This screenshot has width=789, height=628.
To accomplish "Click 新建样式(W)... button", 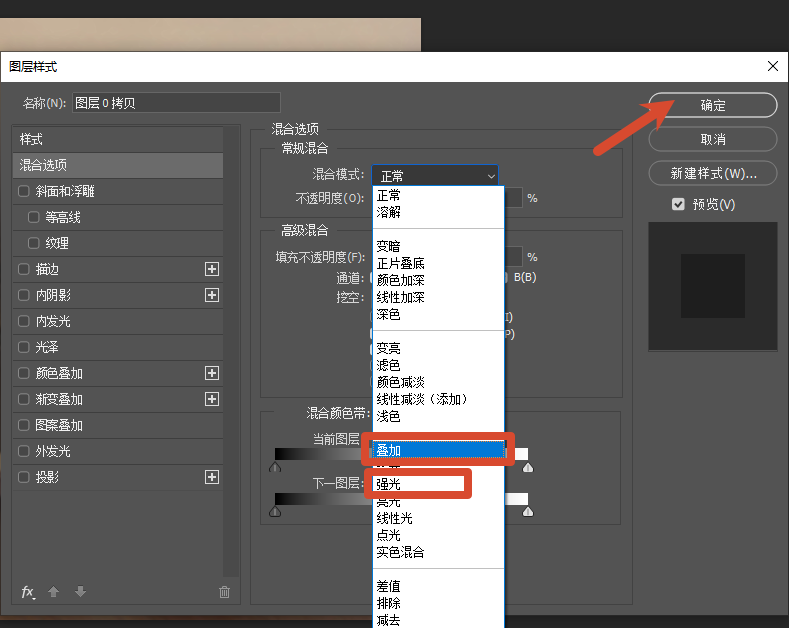I will pyautogui.click(x=713, y=174).
